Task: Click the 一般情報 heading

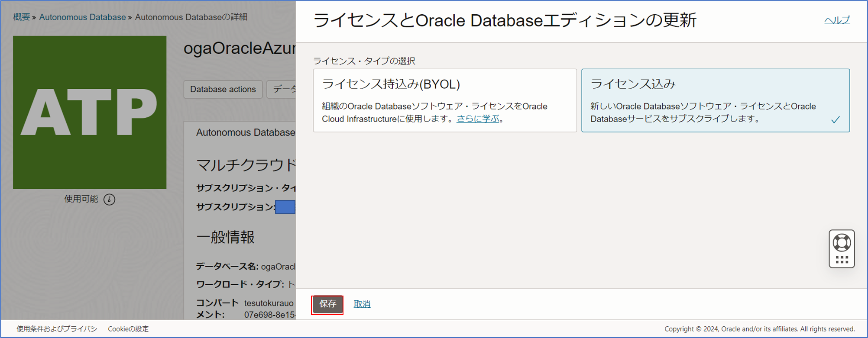Action: pyautogui.click(x=225, y=237)
